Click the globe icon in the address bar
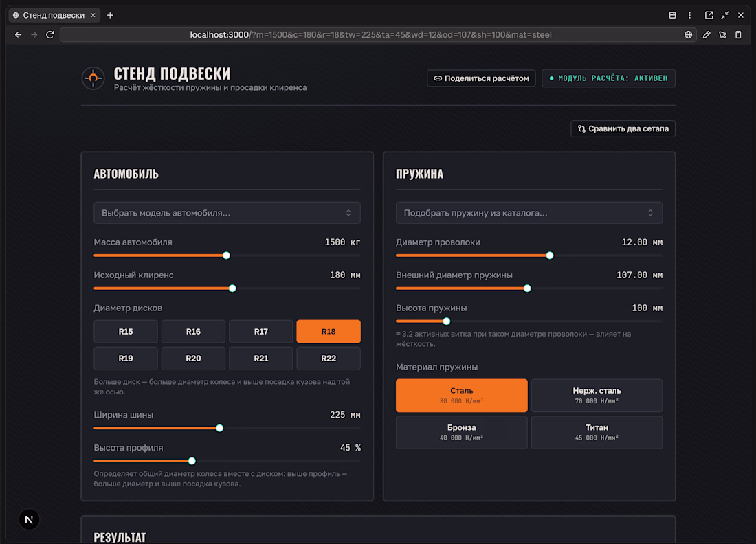756x544 pixels. tap(688, 35)
